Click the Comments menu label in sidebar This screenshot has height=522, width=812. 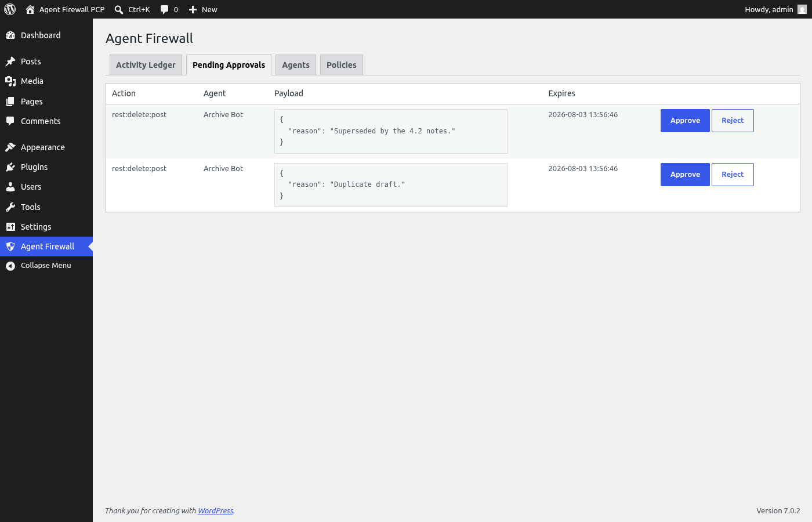click(x=41, y=121)
